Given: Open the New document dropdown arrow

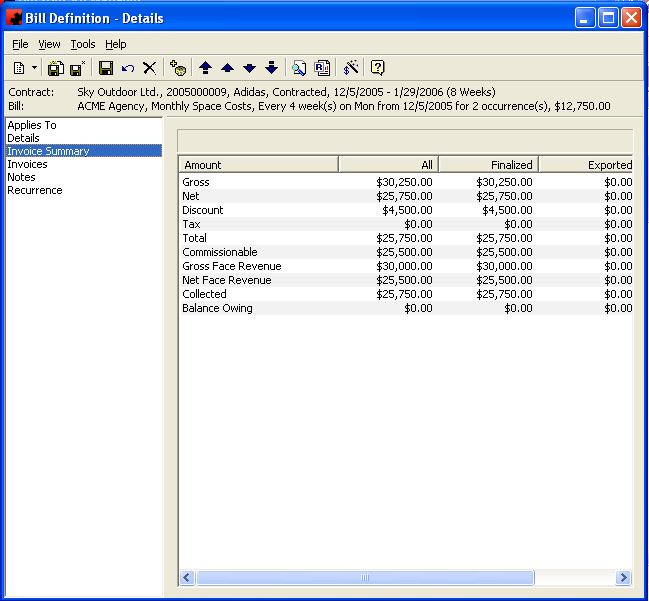Looking at the screenshot, I should (x=34, y=68).
